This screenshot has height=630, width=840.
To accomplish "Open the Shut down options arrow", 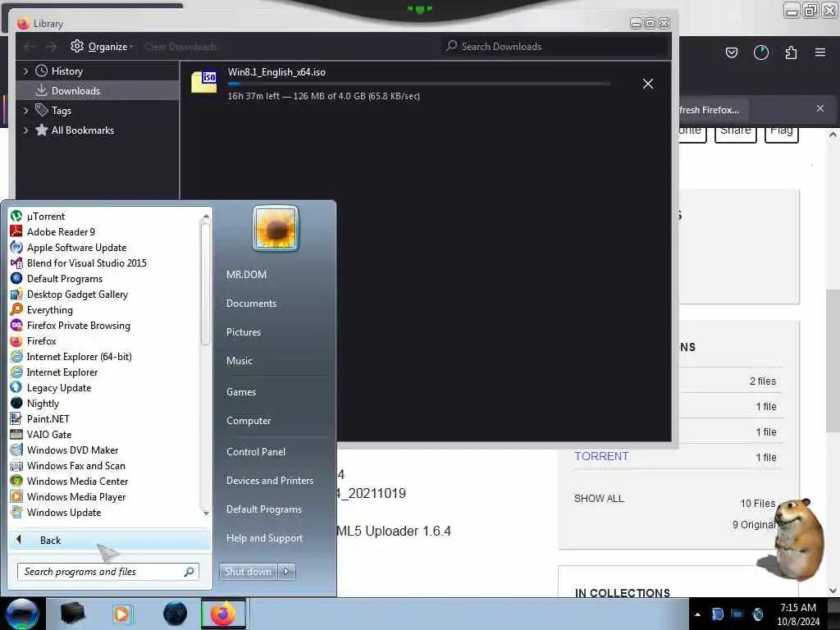I will click(286, 571).
